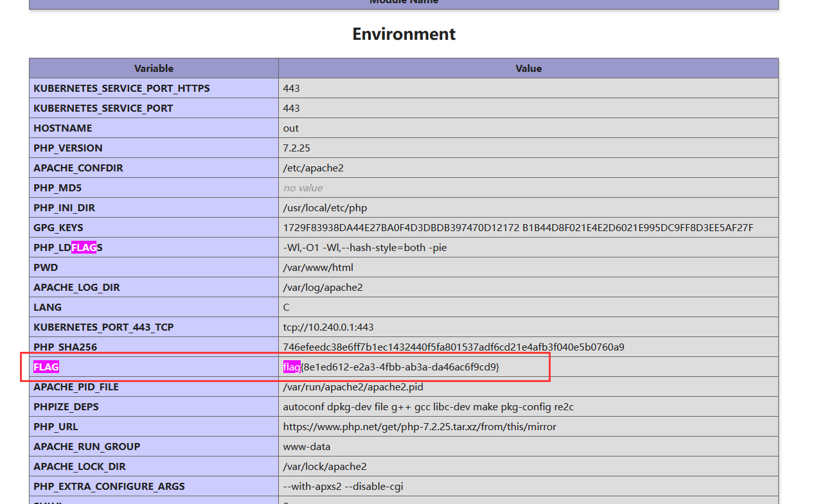Click the flag{8e1ed612-e2a3-4fbb-ab3a-da46ac6f9cd9} value

pyautogui.click(x=391, y=367)
